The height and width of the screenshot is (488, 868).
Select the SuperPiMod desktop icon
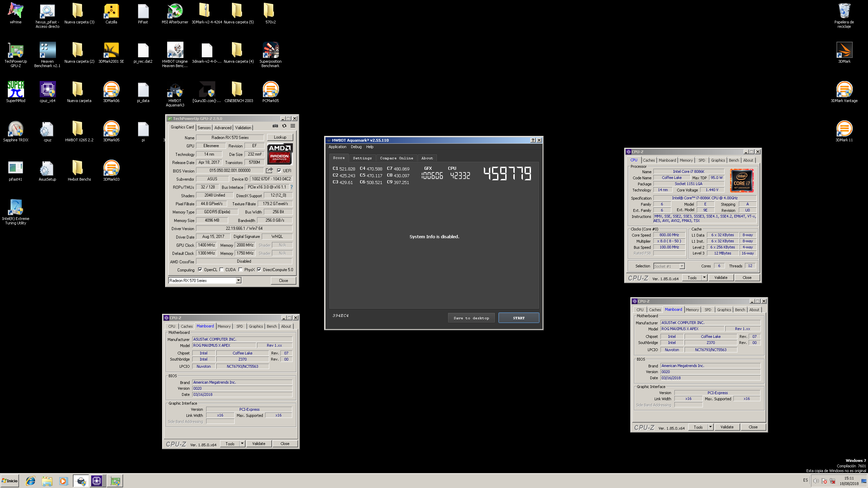[16, 92]
